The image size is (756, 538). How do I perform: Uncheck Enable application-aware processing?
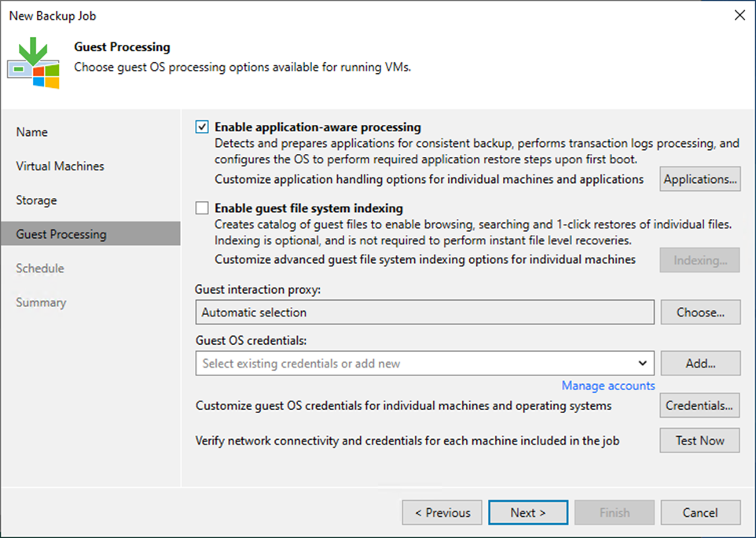pos(203,127)
